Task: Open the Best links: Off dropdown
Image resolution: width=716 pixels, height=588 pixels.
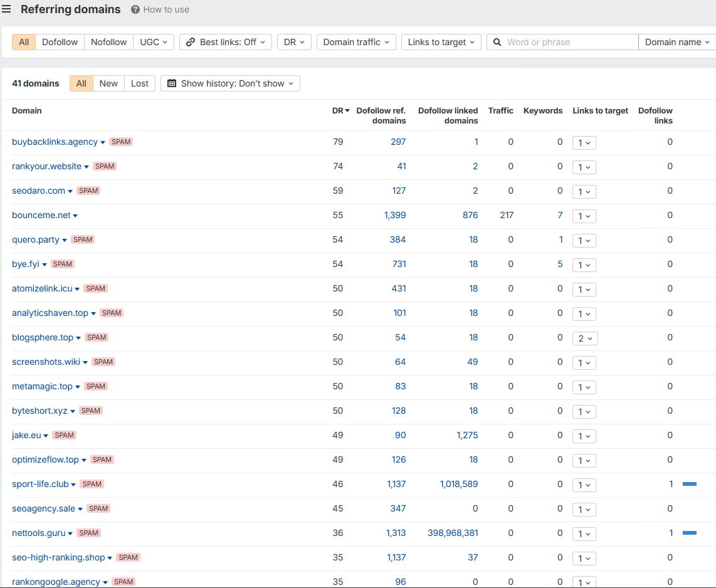Action: (x=226, y=42)
